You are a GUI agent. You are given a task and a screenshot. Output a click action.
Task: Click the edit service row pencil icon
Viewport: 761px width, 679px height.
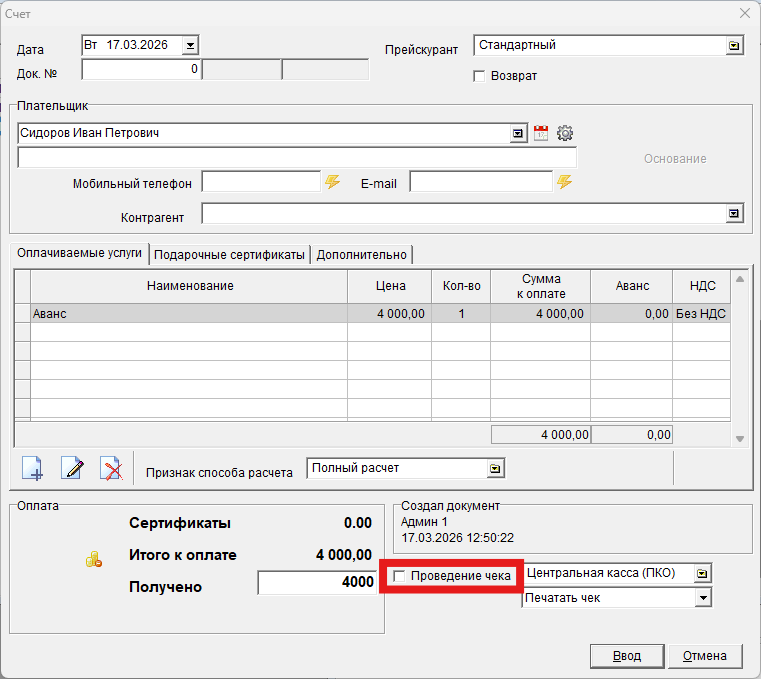click(72, 468)
